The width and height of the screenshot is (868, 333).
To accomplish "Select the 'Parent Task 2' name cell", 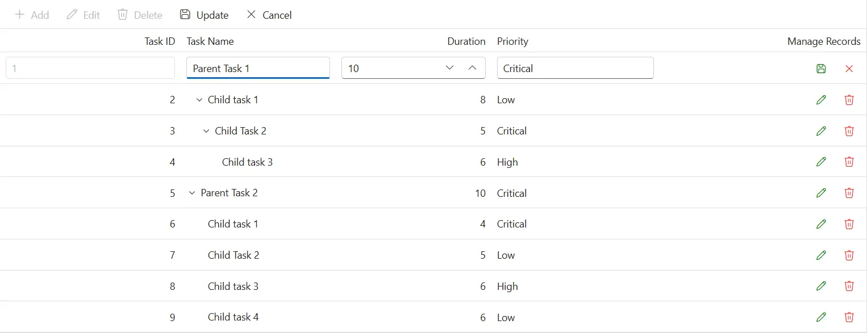I will point(229,193).
